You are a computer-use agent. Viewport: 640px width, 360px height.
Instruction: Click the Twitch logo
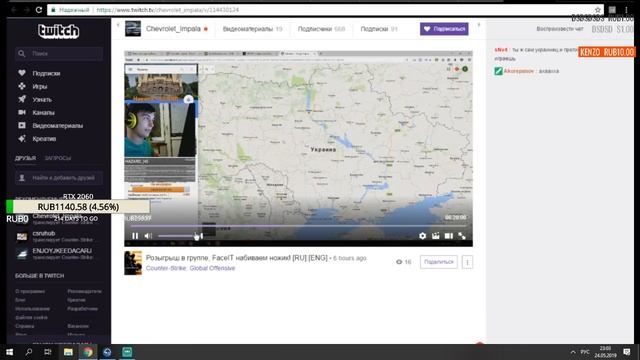[58, 31]
